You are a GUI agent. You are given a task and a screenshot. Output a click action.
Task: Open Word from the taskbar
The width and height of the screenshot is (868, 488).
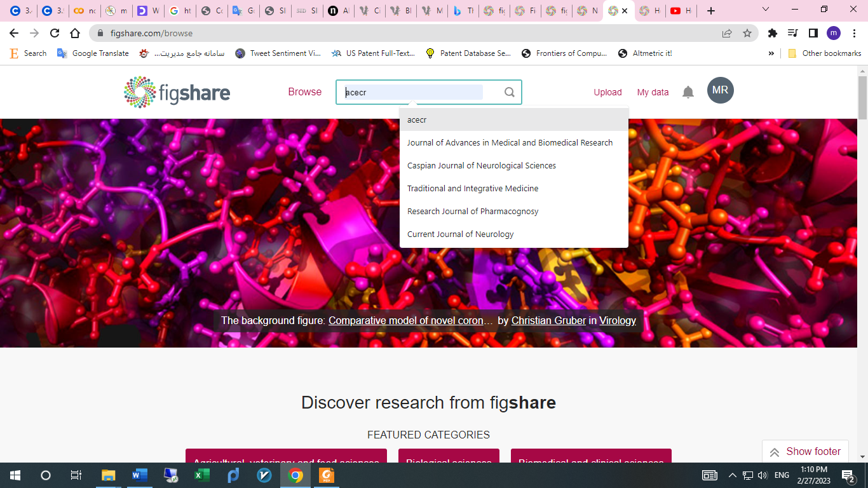[139, 475]
